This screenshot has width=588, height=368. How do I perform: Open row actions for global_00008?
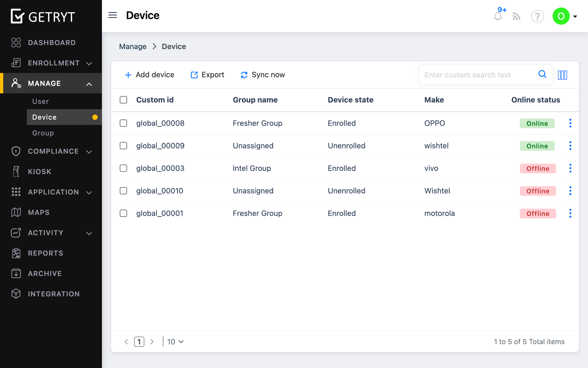pyautogui.click(x=570, y=123)
